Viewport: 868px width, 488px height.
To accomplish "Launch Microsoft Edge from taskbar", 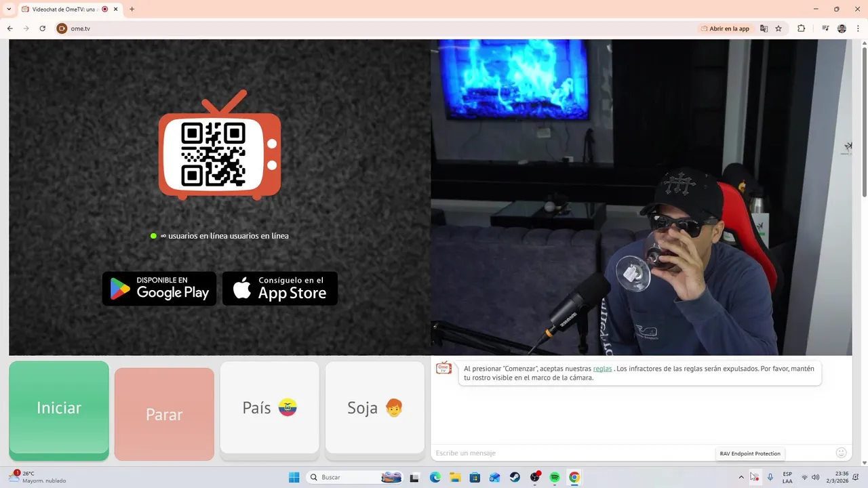I will click(435, 477).
